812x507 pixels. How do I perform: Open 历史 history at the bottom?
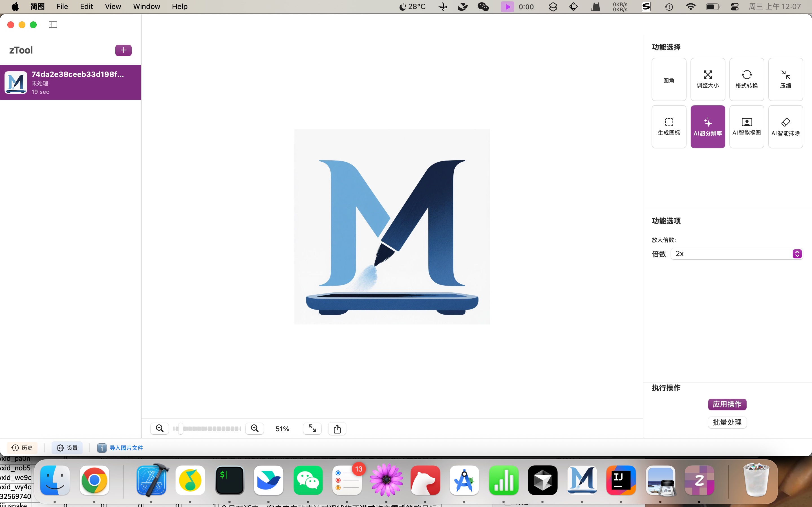(23, 448)
